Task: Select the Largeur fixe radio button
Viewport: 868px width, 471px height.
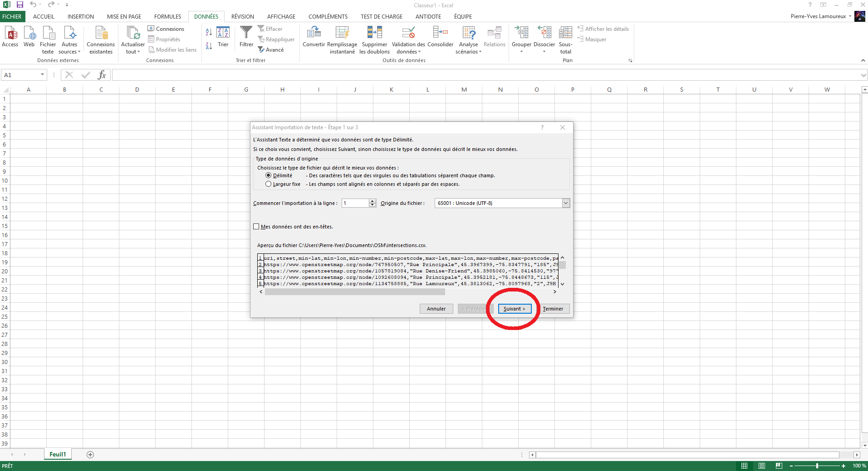Action: [x=269, y=184]
